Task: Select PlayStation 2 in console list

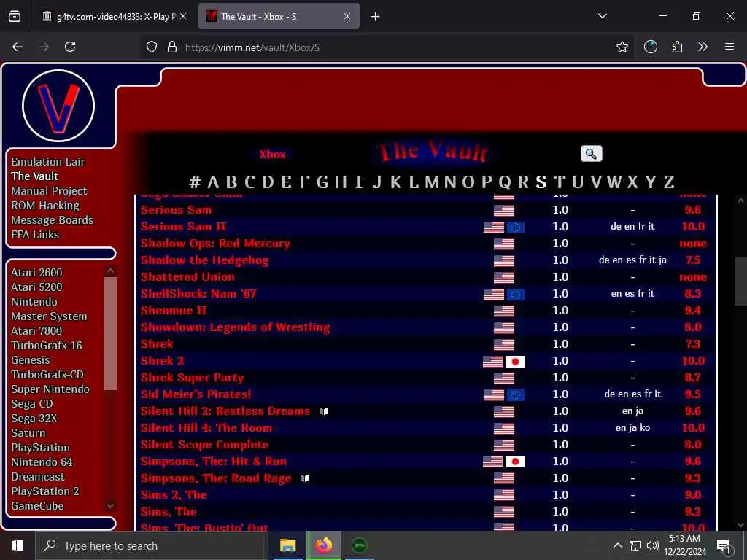Action: point(45,491)
